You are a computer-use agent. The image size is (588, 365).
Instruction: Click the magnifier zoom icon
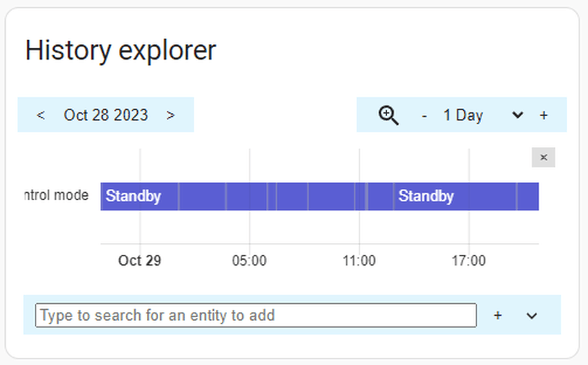[x=389, y=115]
